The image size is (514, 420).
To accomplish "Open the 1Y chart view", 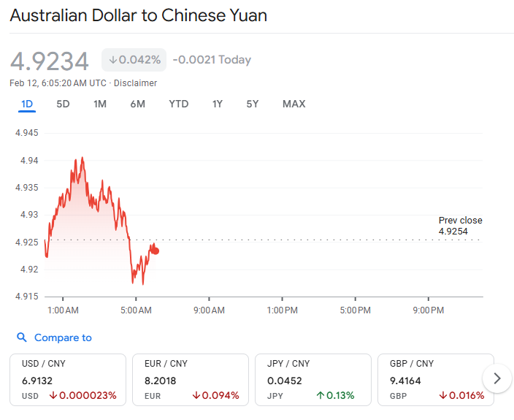I will pos(218,104).
